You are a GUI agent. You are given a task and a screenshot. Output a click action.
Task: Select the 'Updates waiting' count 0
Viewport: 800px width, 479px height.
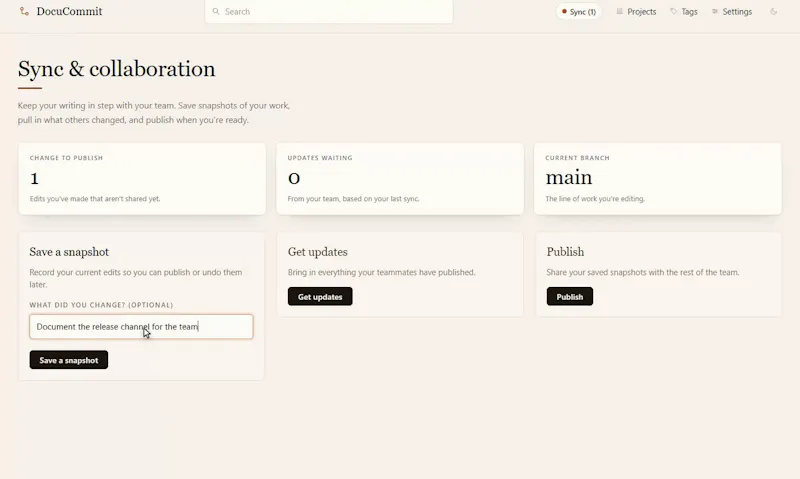point(294,178)
